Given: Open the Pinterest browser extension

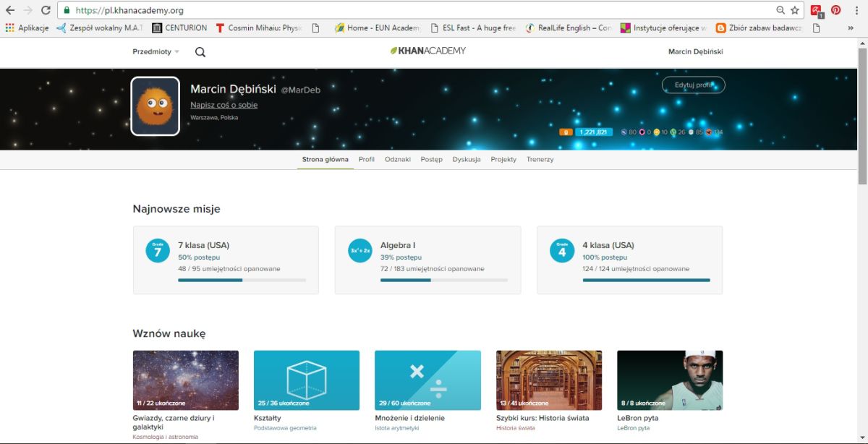Looking at the screenshot, I should click(835, 10).
